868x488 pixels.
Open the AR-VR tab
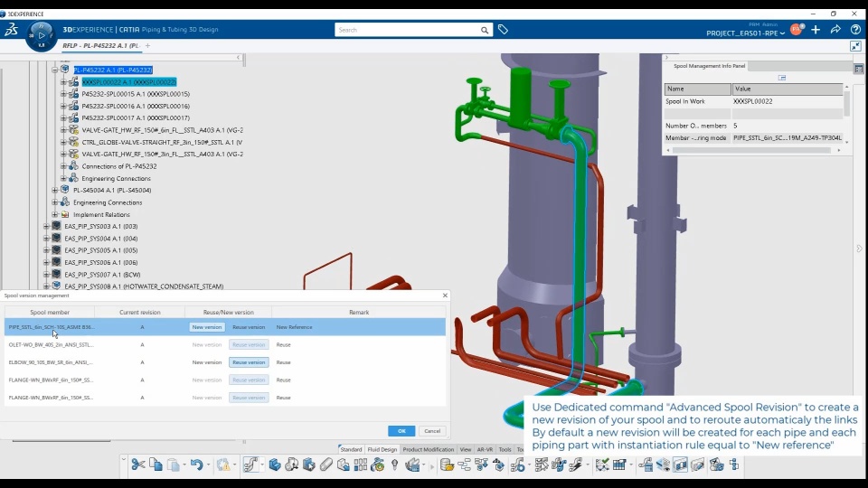click(x=485, y=449)
